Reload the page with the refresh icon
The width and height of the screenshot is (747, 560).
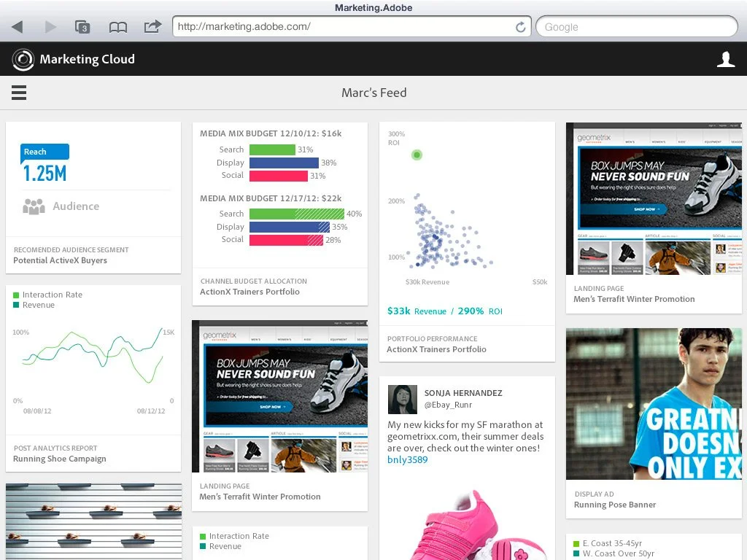pyautogui.click(x=520, y=27)
